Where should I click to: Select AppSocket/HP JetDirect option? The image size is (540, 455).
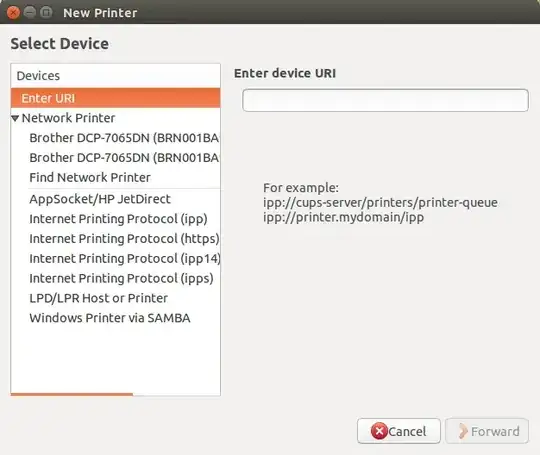100,199
